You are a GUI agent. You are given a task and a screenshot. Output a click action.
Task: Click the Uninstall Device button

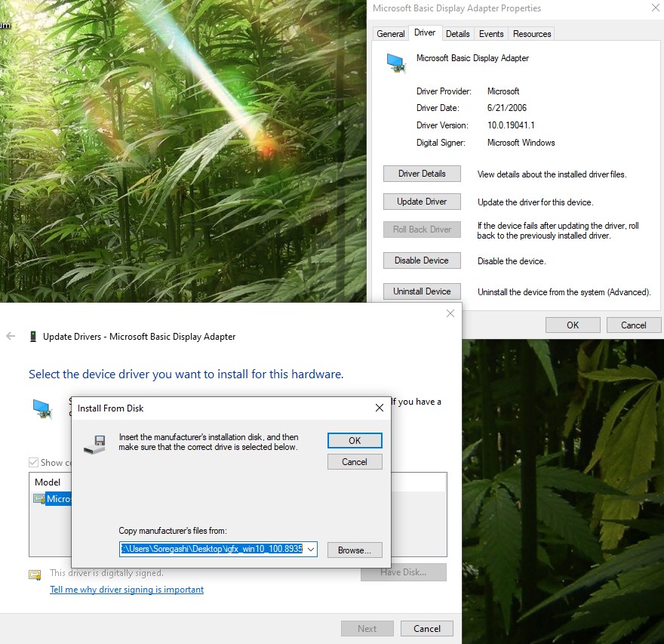(x=422, y=291)
